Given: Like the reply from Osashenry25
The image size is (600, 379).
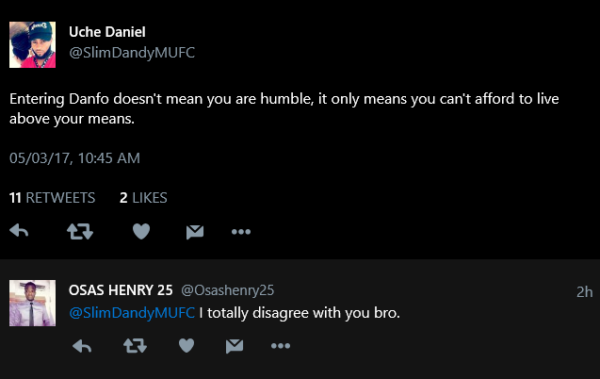Looking at the screenshot, I should click(186, 346).
